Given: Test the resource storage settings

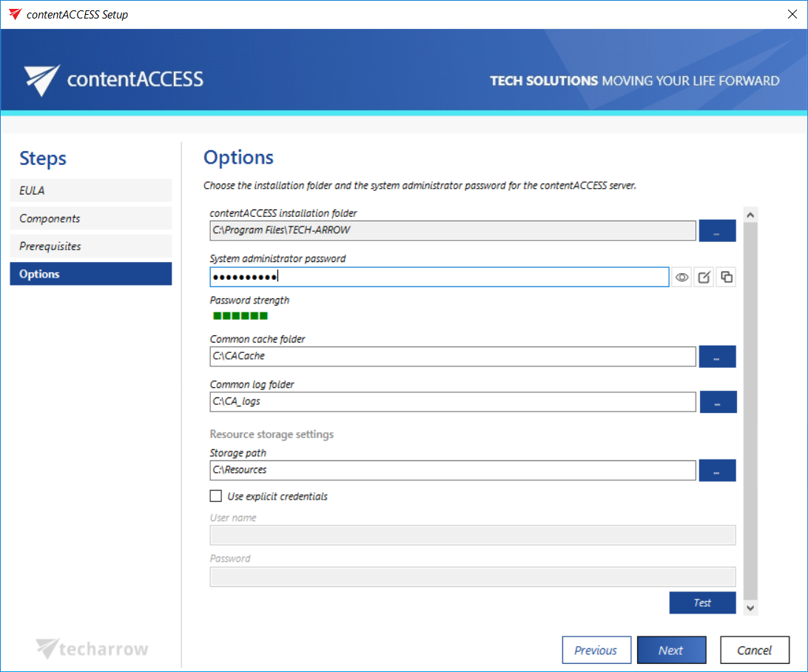Looking at the screenshot, I should click(702, 603).
